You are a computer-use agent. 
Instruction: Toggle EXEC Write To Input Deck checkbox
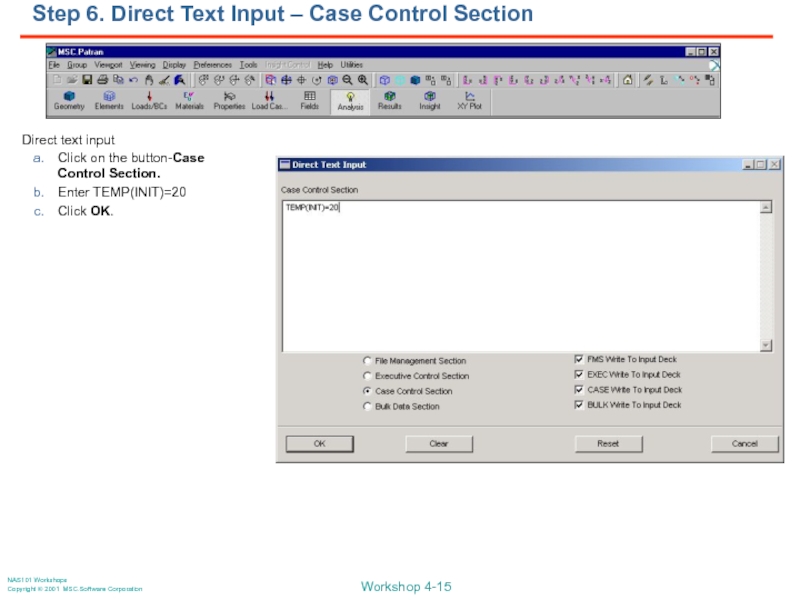coord(579,374)
